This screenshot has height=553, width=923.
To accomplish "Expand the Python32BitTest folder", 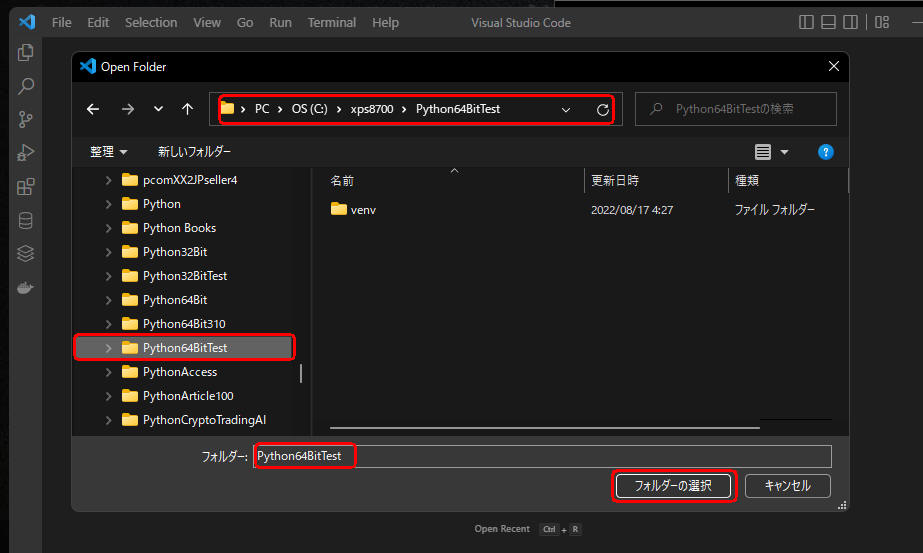I will pyautogui.click(x=108, y=276).
